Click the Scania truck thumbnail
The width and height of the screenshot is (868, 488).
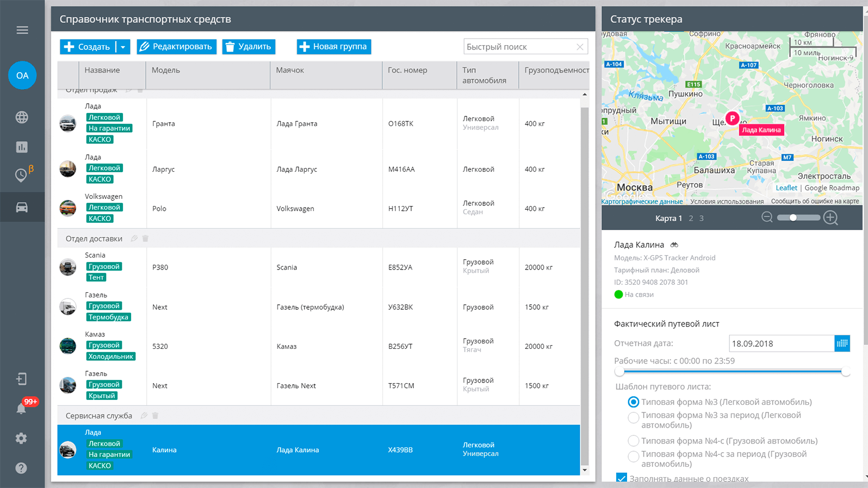click(68, 267)
